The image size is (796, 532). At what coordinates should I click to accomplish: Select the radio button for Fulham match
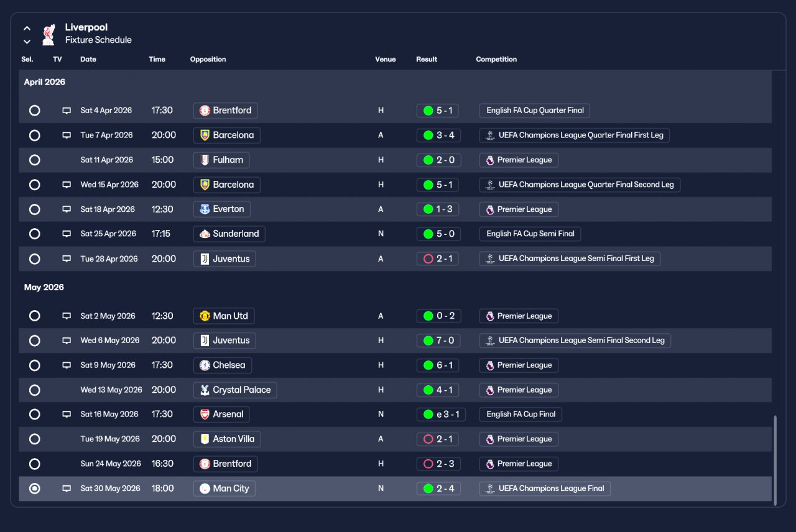coord(35,160)
